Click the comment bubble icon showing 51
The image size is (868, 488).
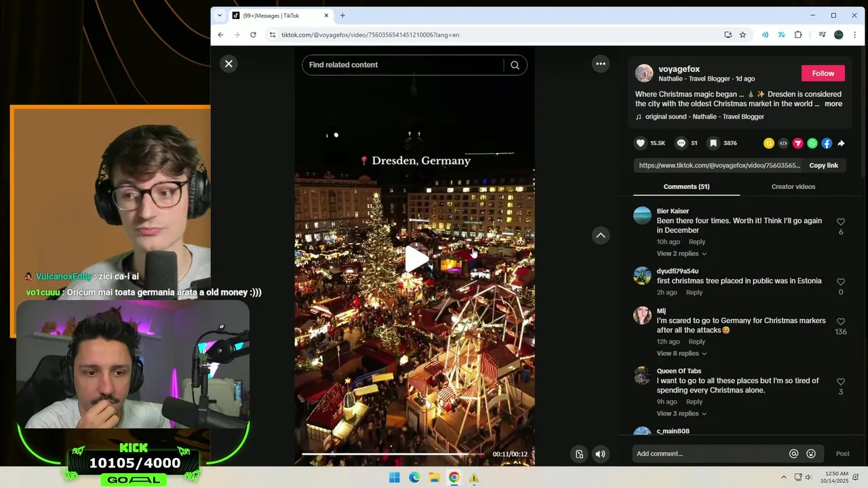pos(682,143)
